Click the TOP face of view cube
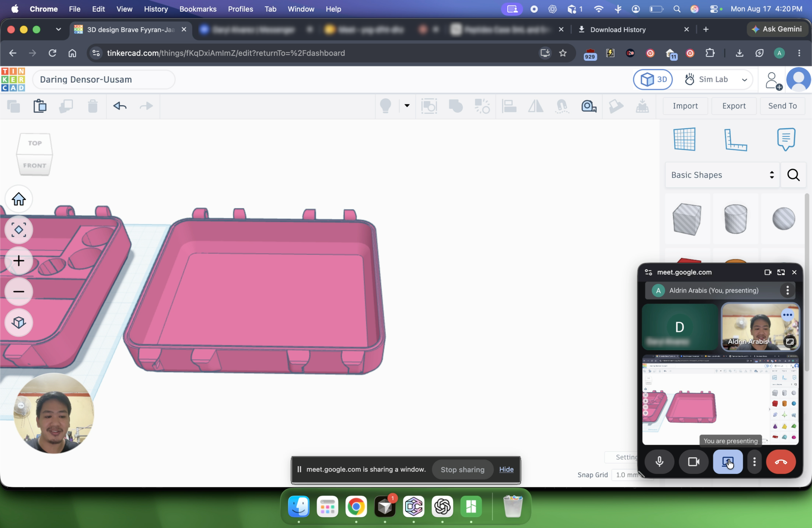Viewport: 812px width, 528px height. 35,143
